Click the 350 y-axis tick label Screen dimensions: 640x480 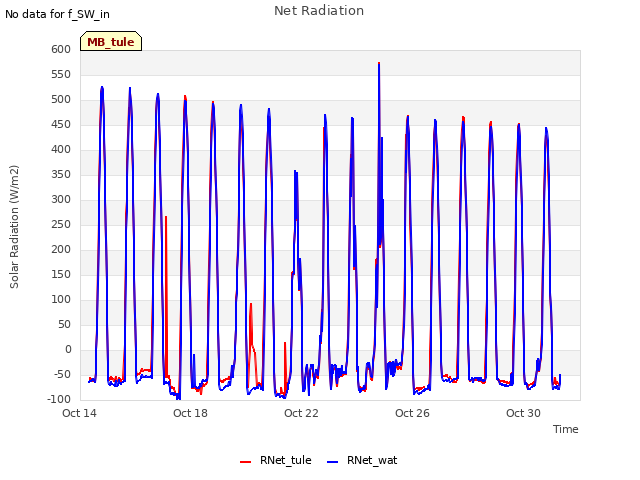click(61, 174)
